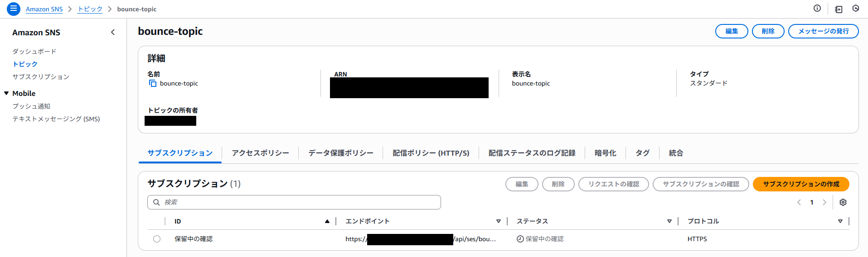The image size is (868, 257).
Task: Sort by エンドポイント column arrow
Action: pyautogui.click(x=498, y=221)
